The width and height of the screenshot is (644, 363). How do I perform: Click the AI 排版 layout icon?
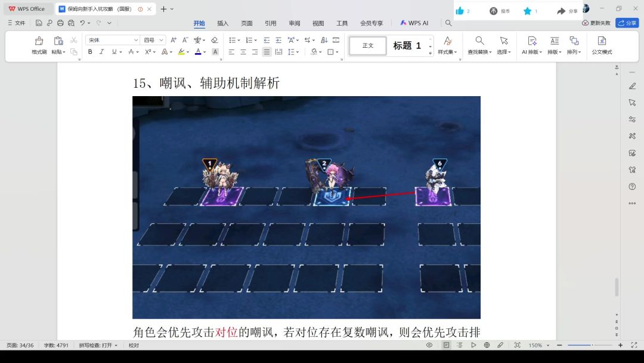[x=532, y=41]
